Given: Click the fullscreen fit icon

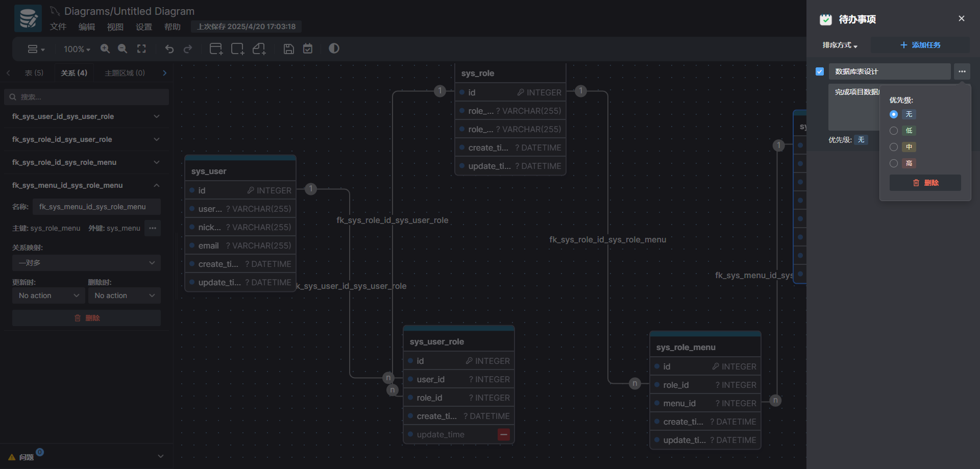Looking at the screenshot, I should pyautogui.click(x=141, y=48).
